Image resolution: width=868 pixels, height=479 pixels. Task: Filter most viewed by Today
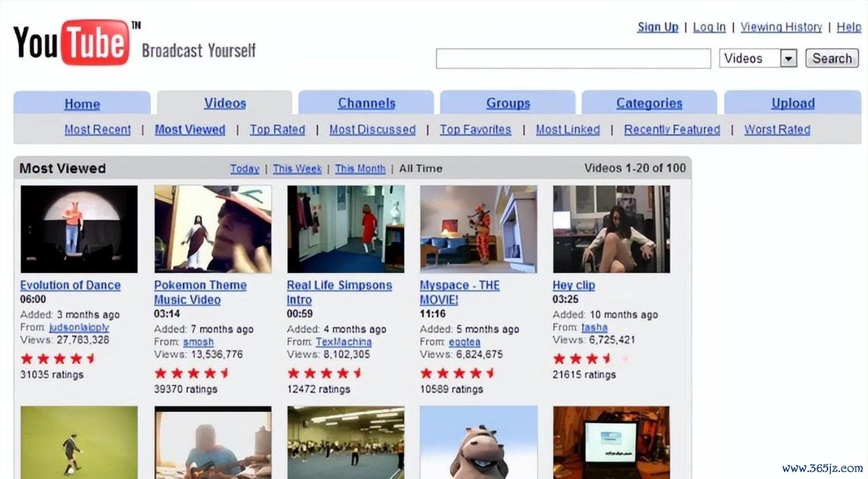click(x=245, y=168)
